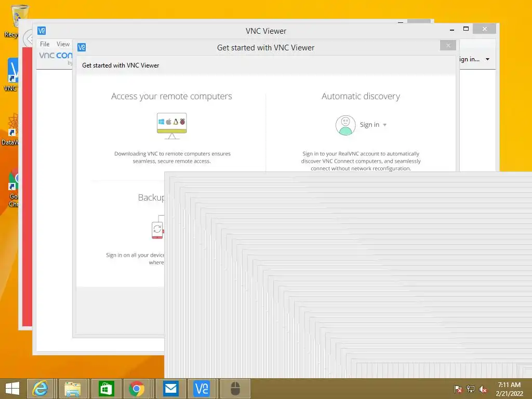Launch Internet Explorer from the taskbar

40,389
